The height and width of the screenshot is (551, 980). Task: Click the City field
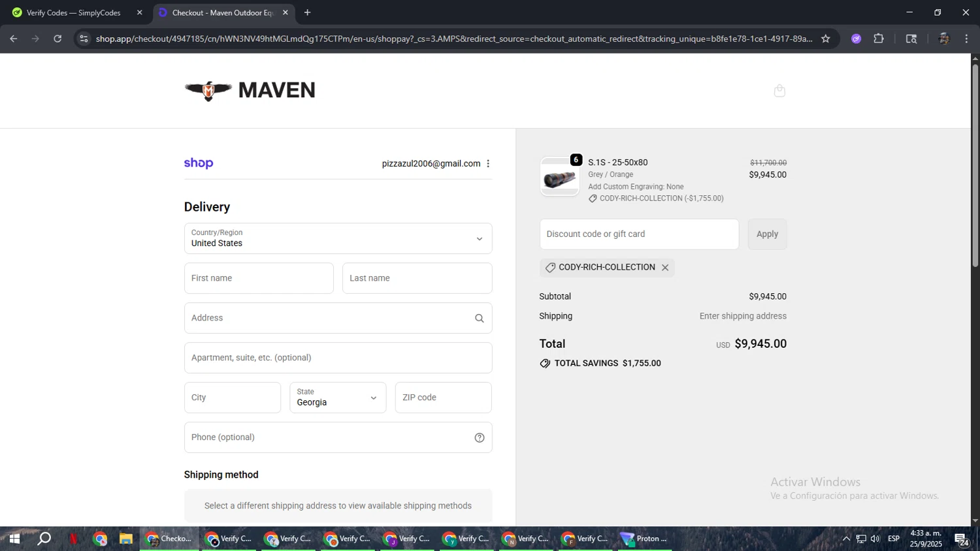point(233,398)
